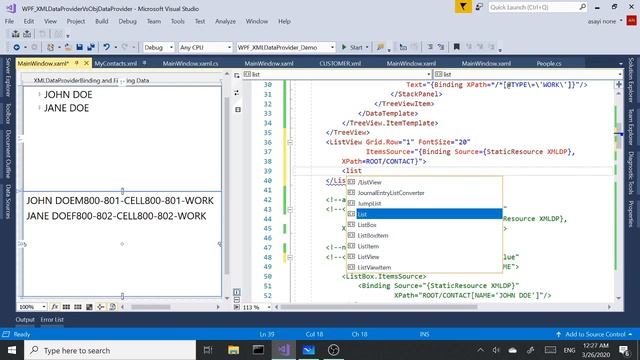
Task: Open the Error List panel
Action: point(52,320)
